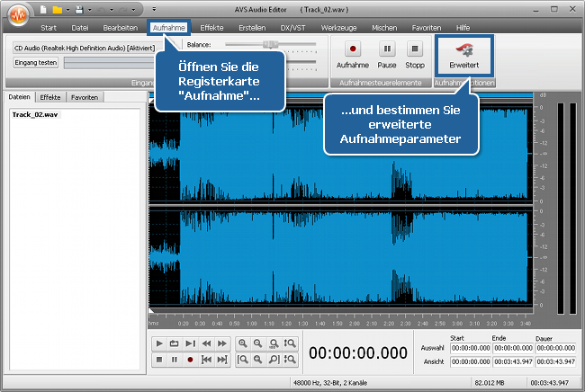Viewport: 585px width, 392px height.
Task: Select Track_02.wav in the file list
Action: point(35,114)
